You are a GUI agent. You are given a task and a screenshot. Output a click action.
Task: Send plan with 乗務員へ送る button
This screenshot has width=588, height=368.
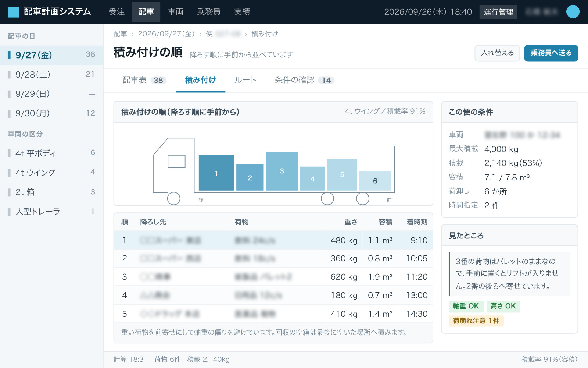click(x=551, y=53)
